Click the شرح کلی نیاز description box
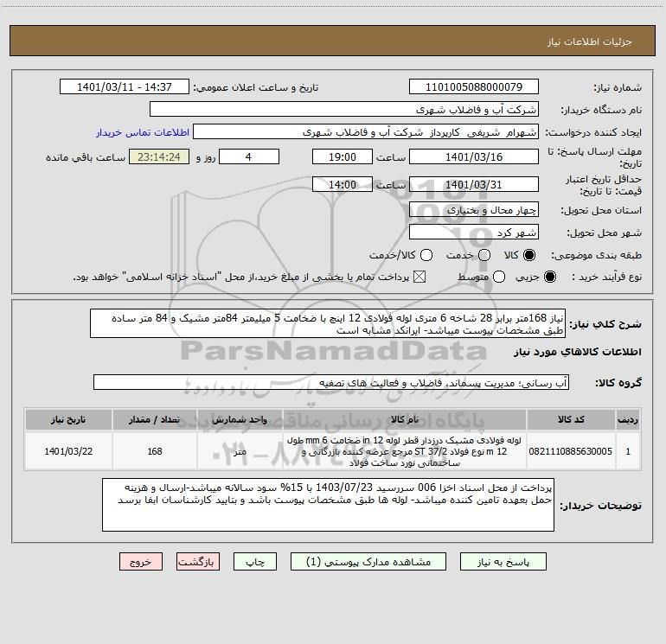Screen dimensions: 666x644 coord(328,323)
